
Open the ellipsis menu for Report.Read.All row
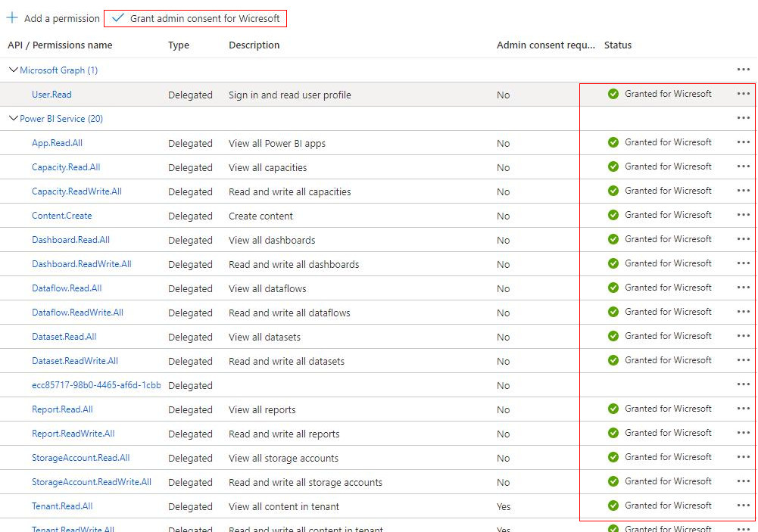tap(744, 409)
